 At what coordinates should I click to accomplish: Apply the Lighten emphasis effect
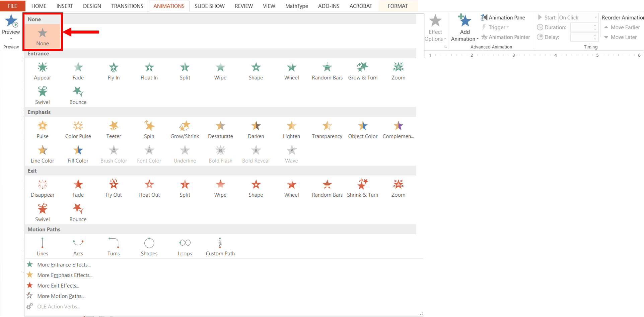point(291,130)
